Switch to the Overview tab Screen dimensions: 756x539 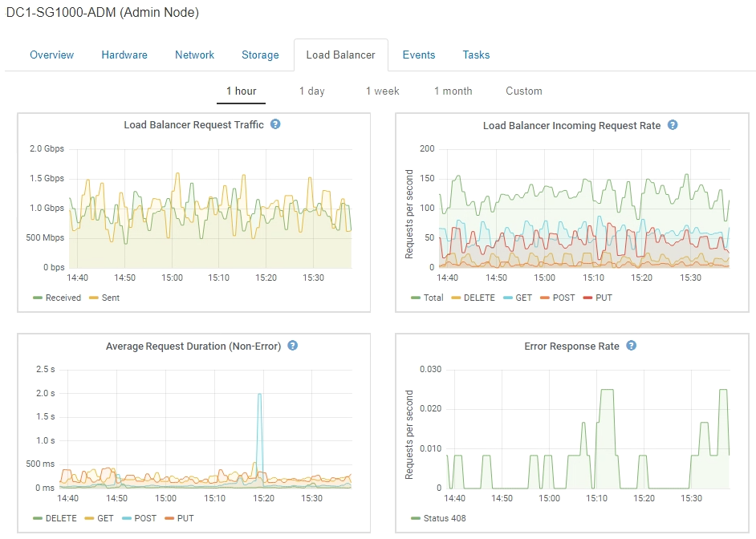(x=51, y=55)
